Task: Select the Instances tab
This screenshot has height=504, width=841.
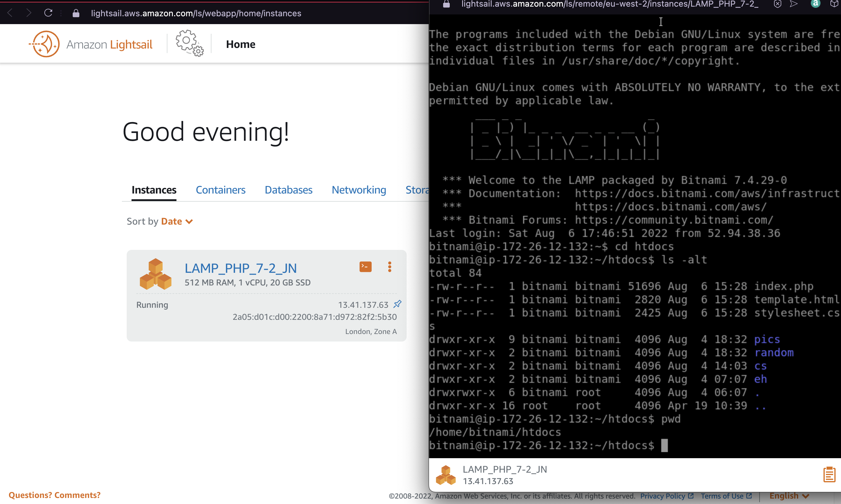Action: tap(154, 190)
